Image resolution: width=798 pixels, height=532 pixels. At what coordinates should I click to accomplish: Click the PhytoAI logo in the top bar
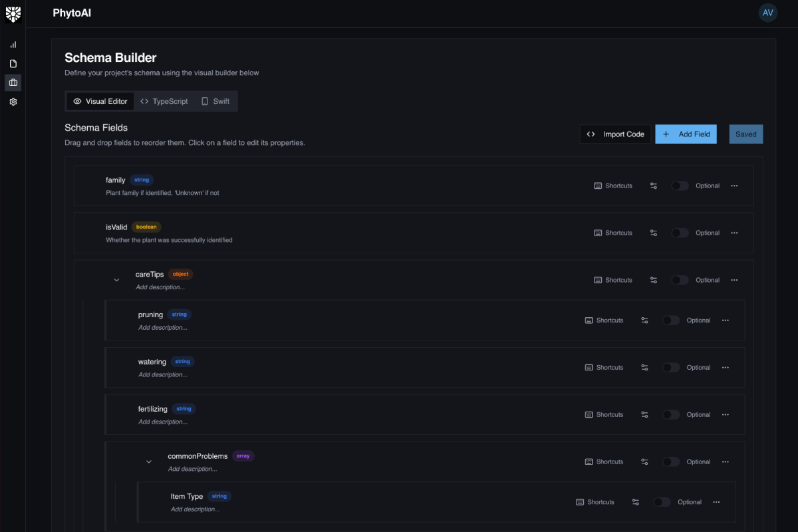click(71, 13)
